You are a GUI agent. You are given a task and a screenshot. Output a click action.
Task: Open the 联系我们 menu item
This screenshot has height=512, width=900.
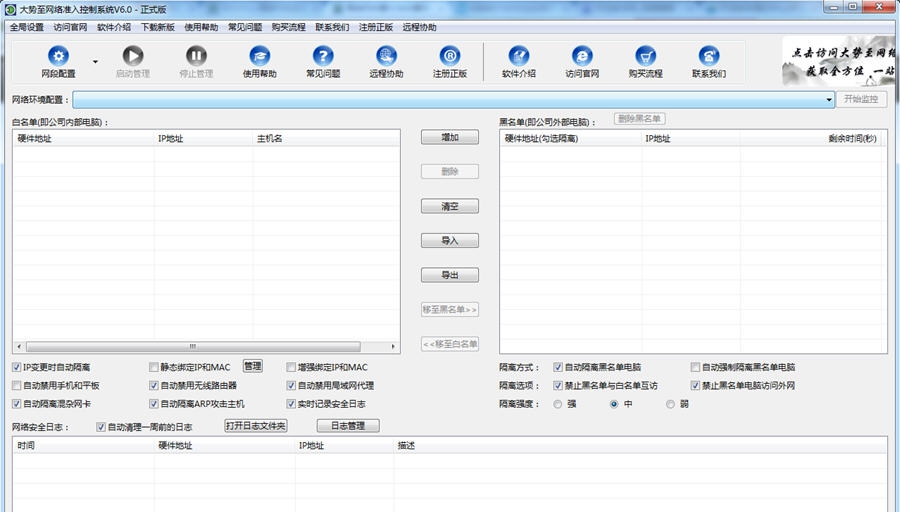point(332,27)
